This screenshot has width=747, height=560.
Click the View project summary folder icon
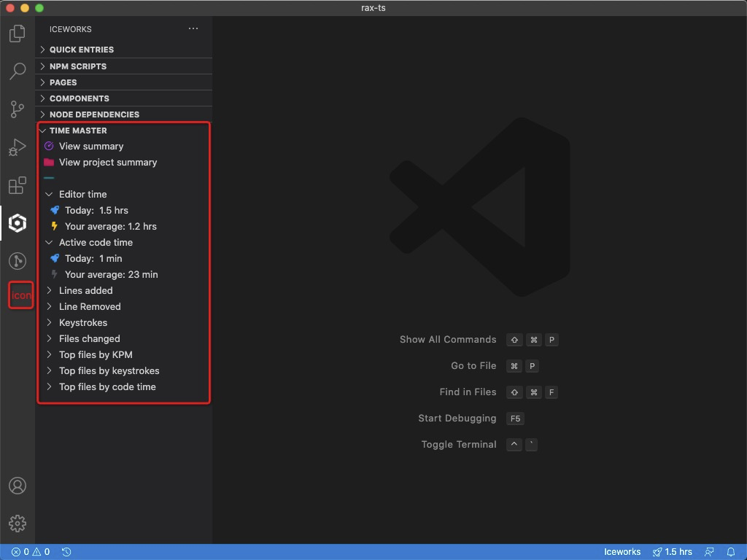pos(48,162)
